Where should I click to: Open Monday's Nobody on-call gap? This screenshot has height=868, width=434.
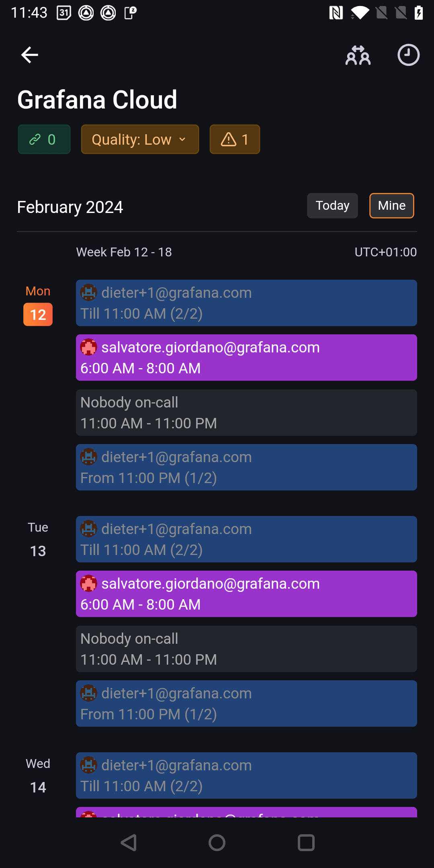tap(246, 413)
